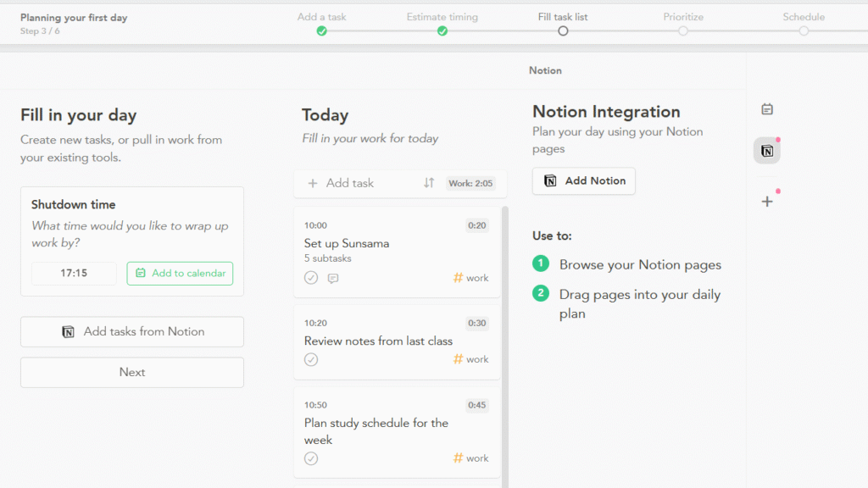Viewport: 868px width, 488px height.
Task: Mark Review notes from last class complete
Action: click(x=311, y=359)
